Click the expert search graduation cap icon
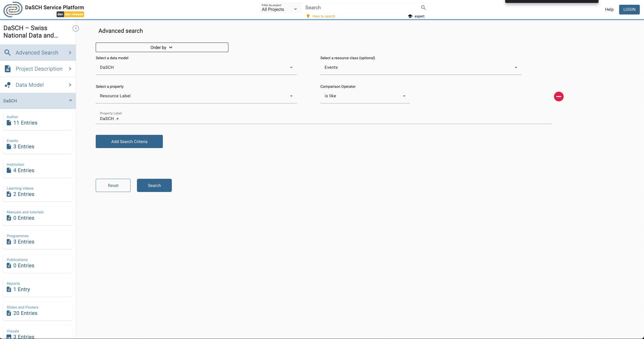The height and width of the screenshot is (339, 644). click(x=410, y=16)
